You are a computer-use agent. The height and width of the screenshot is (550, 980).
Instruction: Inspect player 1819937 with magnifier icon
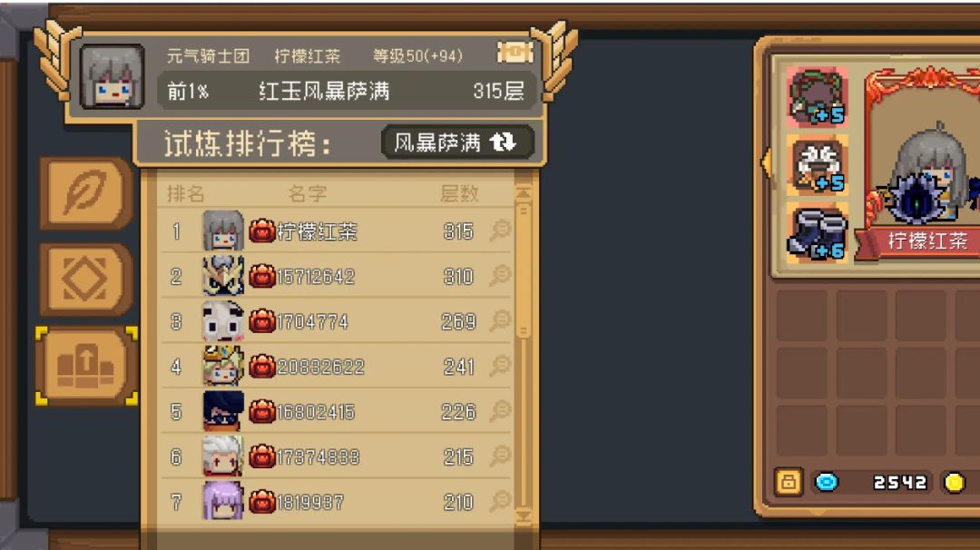pyautogui.click(x=500, y=501)
